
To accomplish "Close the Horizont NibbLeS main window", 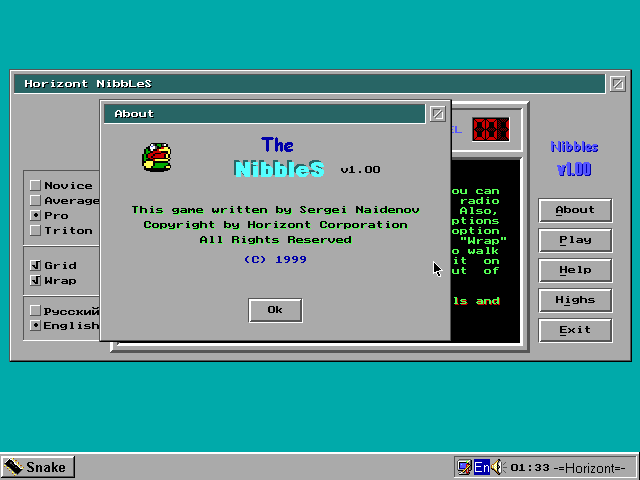I will [x=618, y=84].
